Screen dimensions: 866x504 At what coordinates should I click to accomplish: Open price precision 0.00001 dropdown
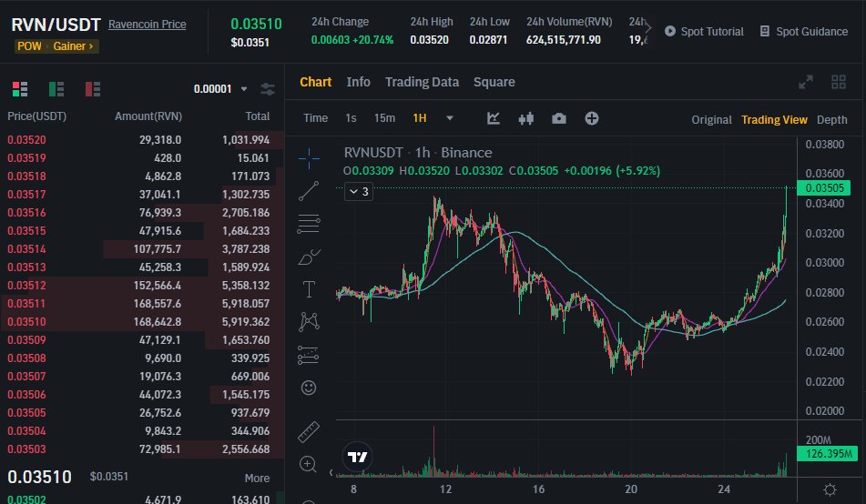(x=220, y=89)
